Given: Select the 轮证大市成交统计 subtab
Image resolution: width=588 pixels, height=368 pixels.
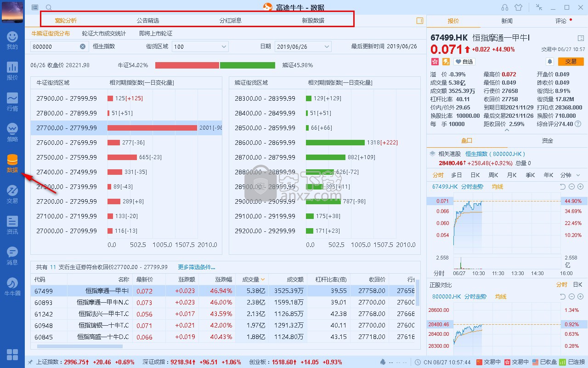Looking at the screenshot, I should 104,34.
